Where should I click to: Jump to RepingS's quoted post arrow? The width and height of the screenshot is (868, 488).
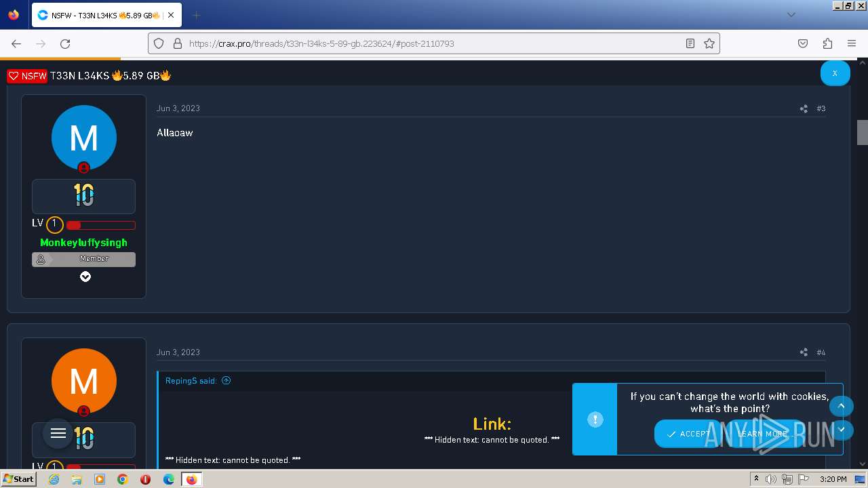pyautogui.click(x=226, y=380)
